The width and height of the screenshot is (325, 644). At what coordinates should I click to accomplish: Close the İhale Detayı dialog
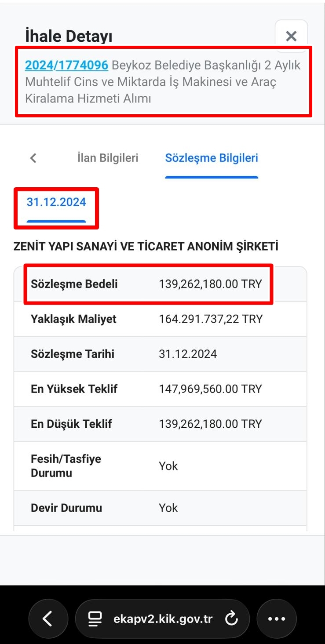pos(291,36)
